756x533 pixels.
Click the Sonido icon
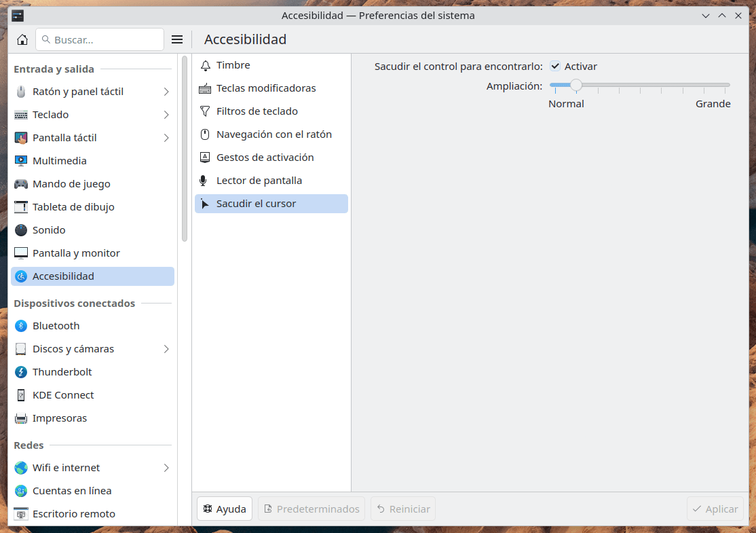click(21, 230)
